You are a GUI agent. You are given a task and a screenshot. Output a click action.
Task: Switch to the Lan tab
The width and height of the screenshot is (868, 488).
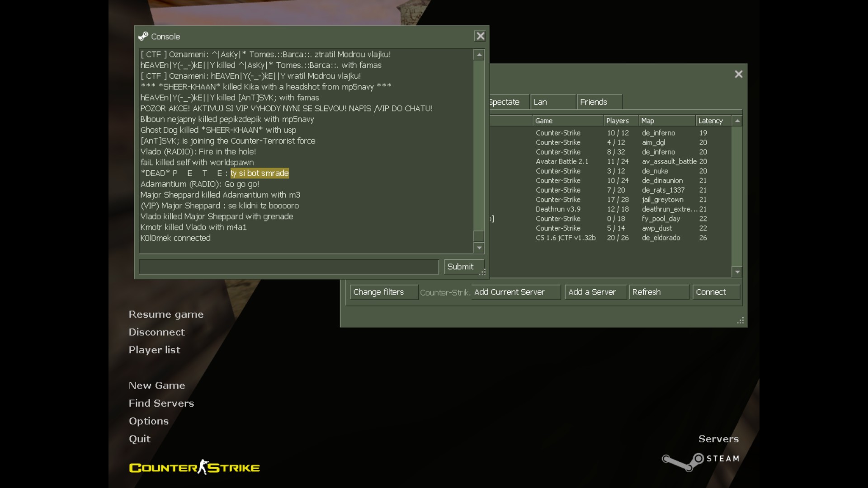coord(553,102)
